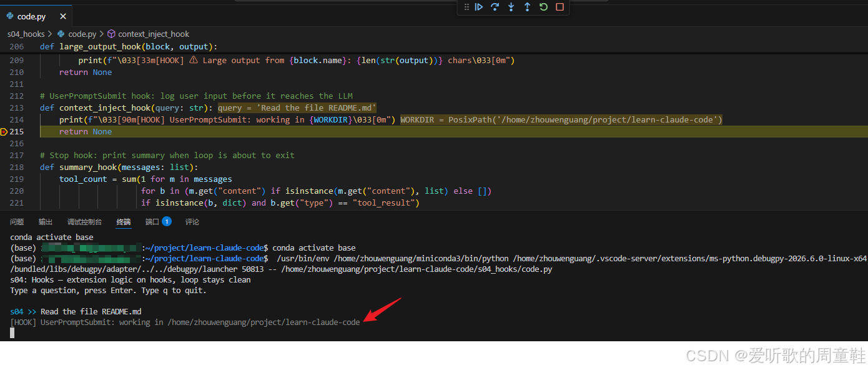Open s04_hooks breadcrumb folder
Image resolution: width=868 pixels, height=370 pixels.
(x=26, y=34)
